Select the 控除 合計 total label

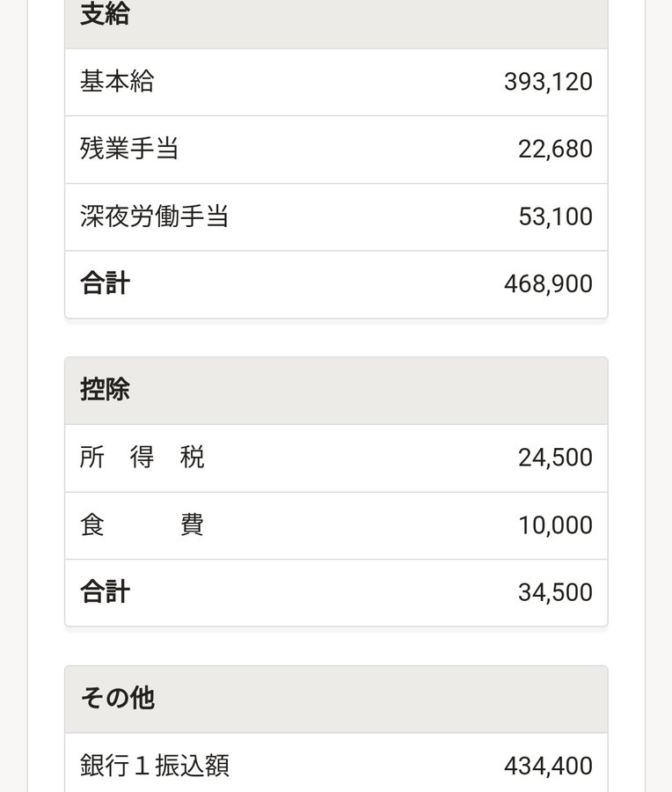click(105, 592)
